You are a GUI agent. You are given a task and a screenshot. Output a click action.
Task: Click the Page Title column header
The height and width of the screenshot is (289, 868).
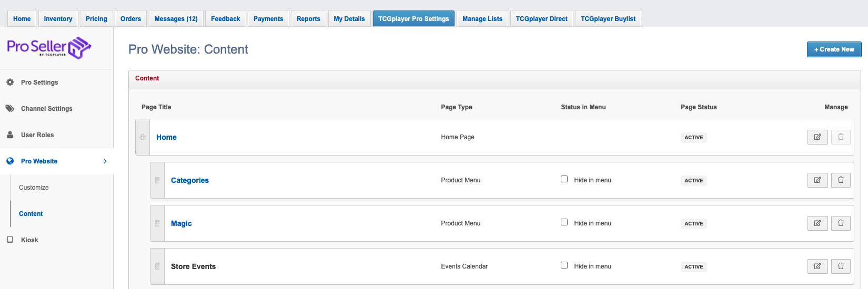pos(156,107)
